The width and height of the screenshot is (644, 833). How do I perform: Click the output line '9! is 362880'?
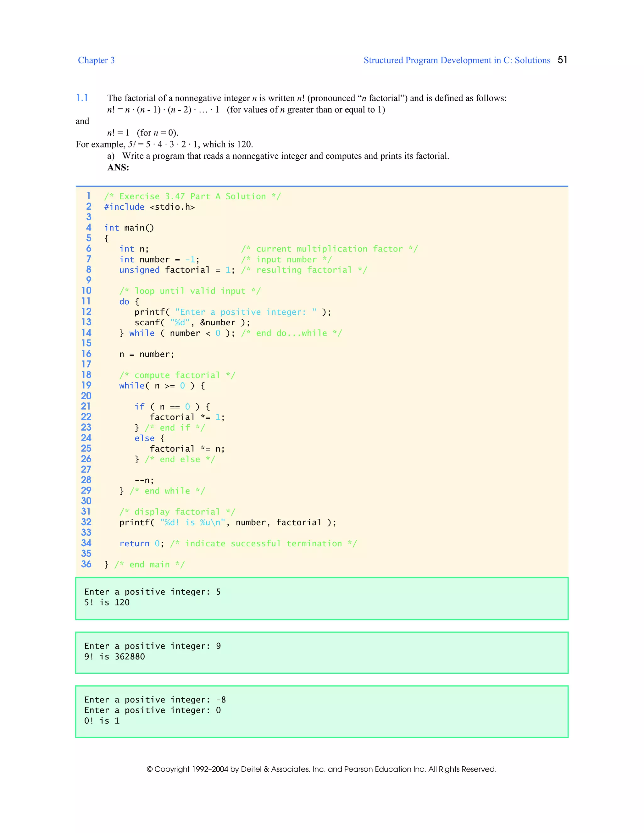coord(114,657)
